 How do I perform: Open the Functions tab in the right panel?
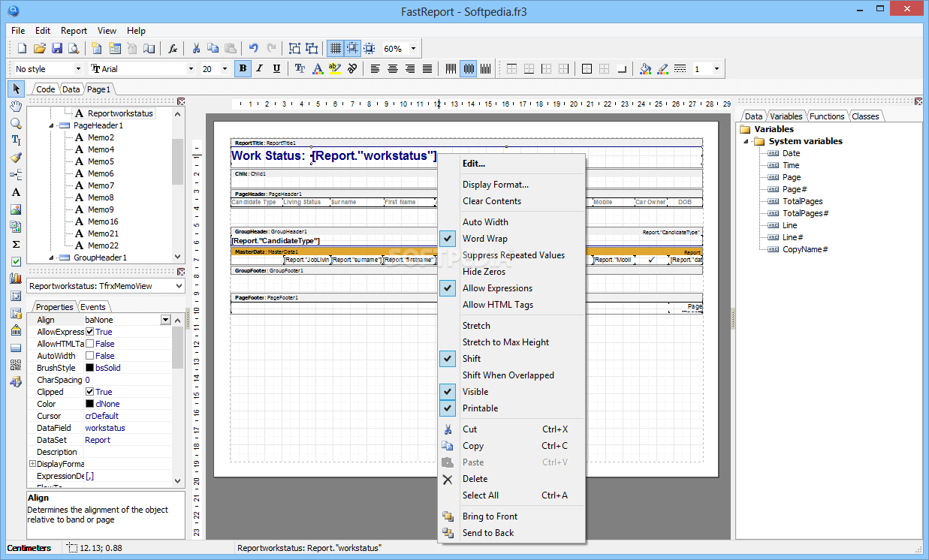click(x=827, y=116)
